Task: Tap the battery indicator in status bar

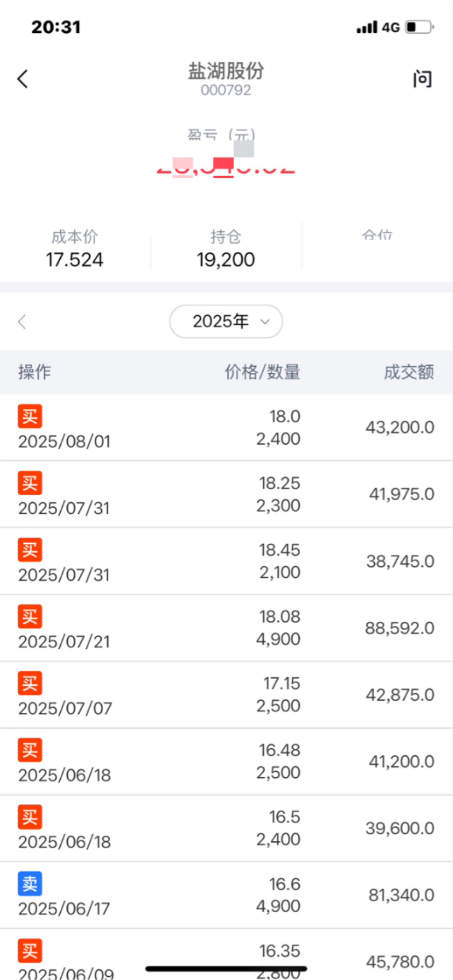Action: (419, 27)
